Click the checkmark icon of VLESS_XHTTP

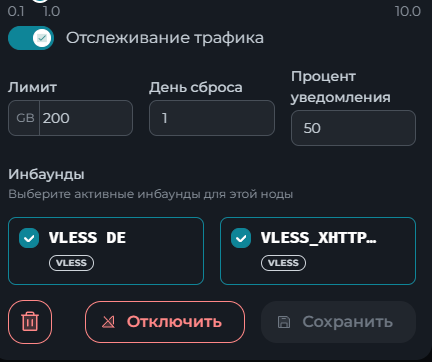(x=241, y=238)
